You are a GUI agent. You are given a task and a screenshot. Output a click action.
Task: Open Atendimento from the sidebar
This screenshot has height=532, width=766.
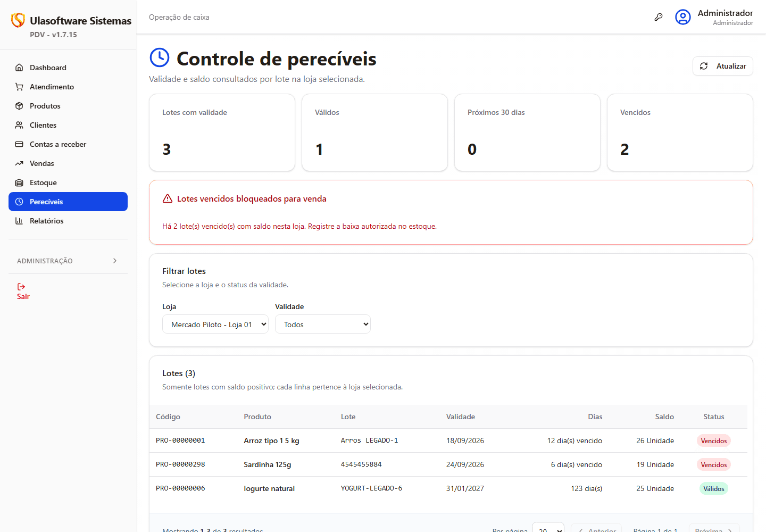(x=68, y=87)
